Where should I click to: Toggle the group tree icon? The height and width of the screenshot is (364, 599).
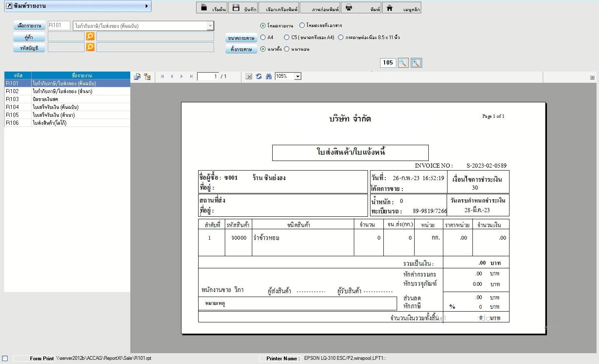pos(147,77)
